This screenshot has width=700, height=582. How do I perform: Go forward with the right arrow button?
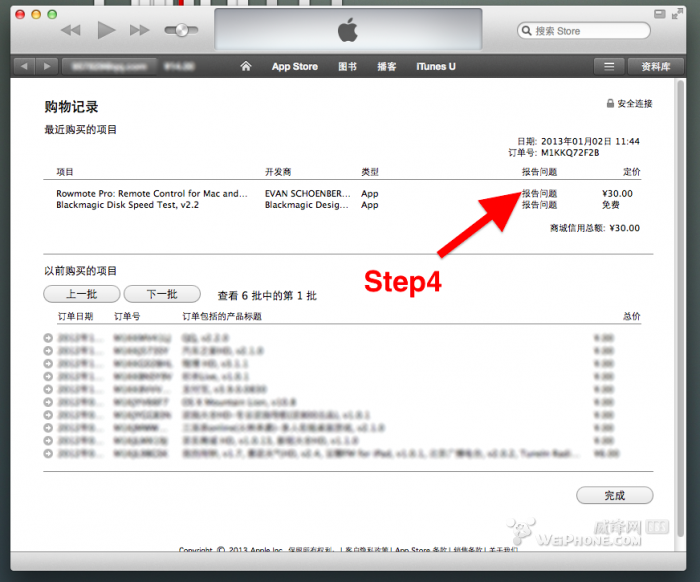click(48, 67)
